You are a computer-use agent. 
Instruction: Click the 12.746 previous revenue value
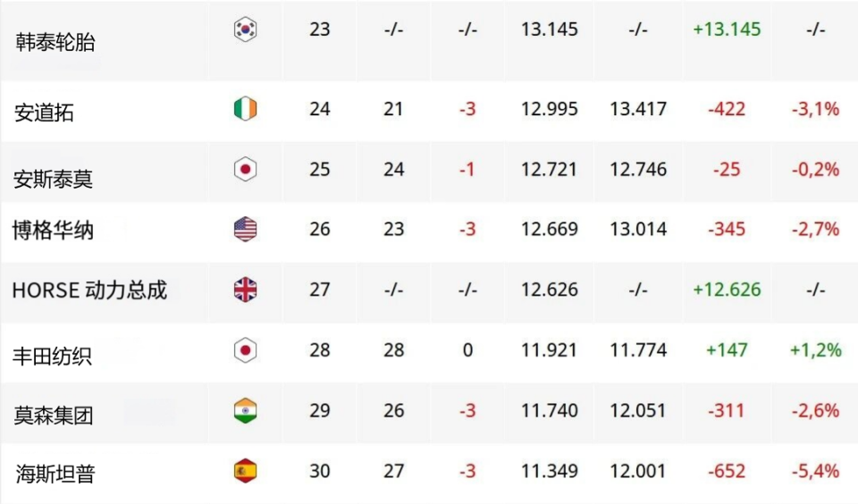coord(638,170)
